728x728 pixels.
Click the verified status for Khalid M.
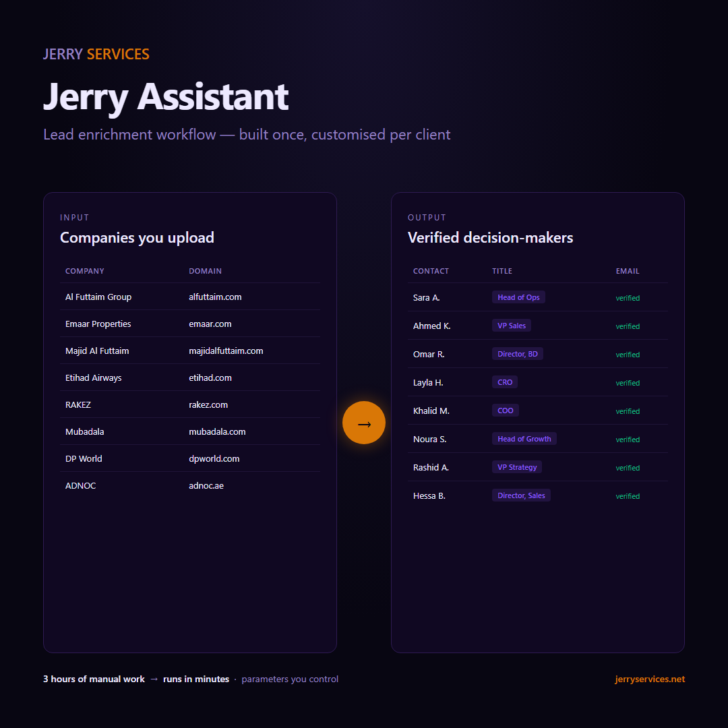coord(628,411)
